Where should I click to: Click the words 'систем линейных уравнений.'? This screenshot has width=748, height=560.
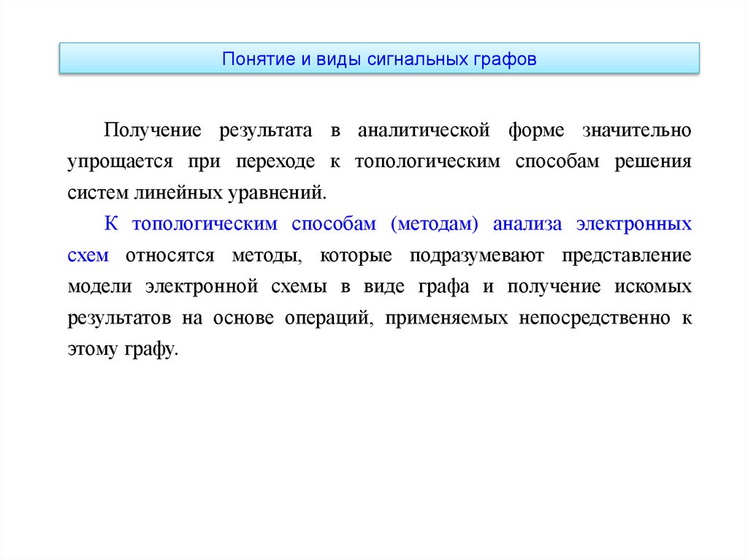tap(197, 193)
